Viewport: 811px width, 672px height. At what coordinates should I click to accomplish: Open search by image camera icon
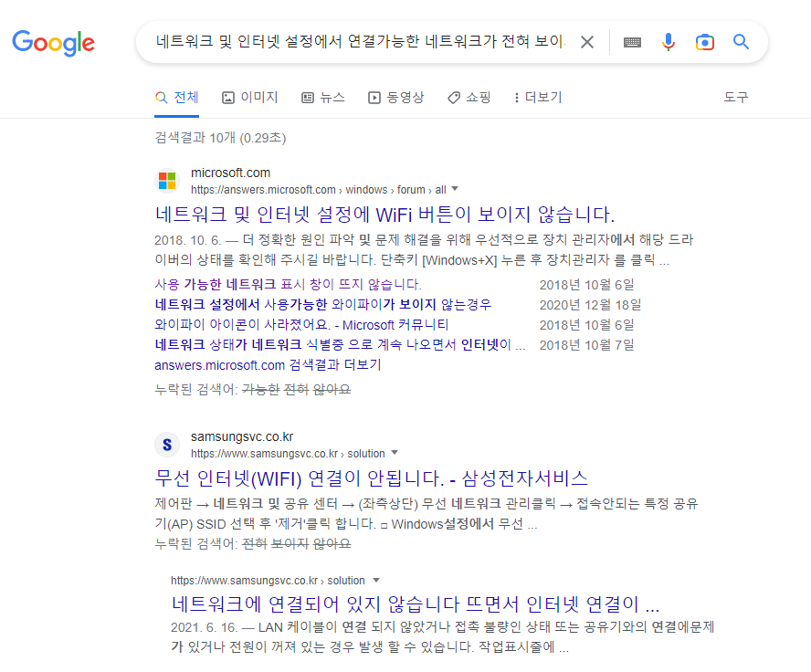click(x=704, y=42)
